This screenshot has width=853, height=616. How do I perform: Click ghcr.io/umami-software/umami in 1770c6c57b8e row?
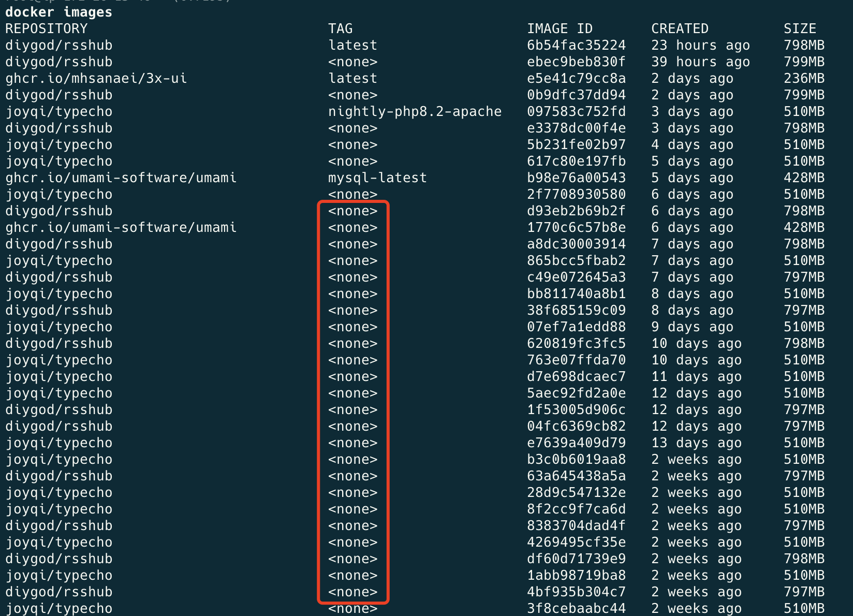(121, 227)
